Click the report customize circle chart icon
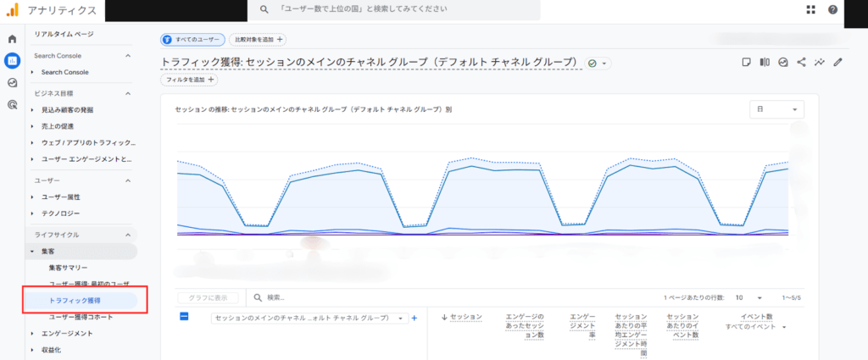868x360 pixels. [782, 63]
